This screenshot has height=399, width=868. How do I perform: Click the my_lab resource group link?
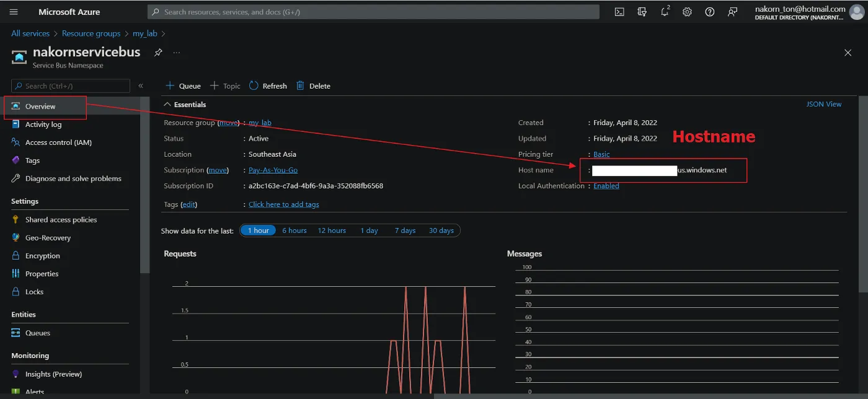point(260,123)
